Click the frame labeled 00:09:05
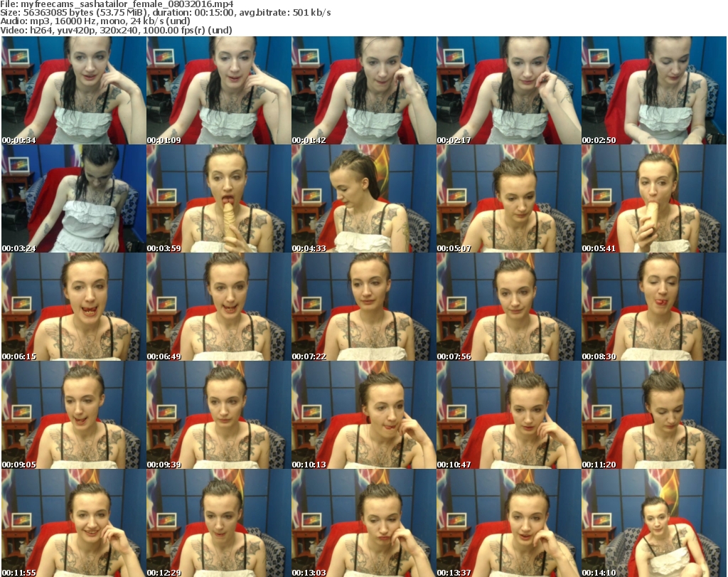This screenshot has width=728, height=577. (x=73, y=415)
